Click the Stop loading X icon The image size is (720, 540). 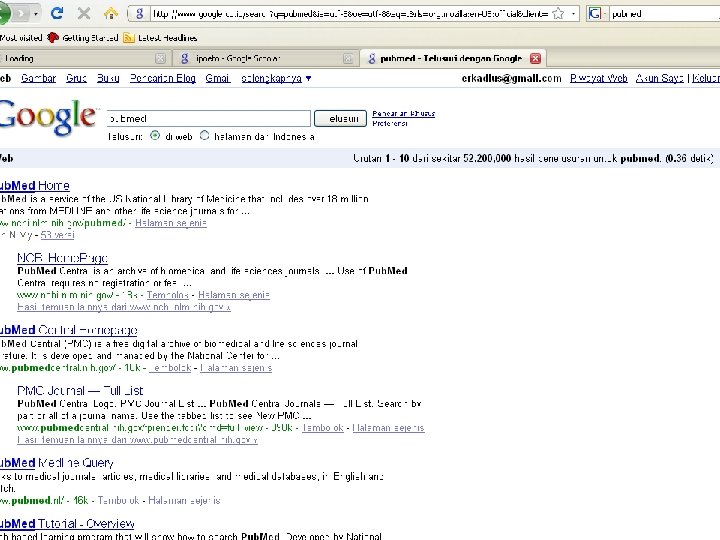pyautogui.click(x=84, y=13)
